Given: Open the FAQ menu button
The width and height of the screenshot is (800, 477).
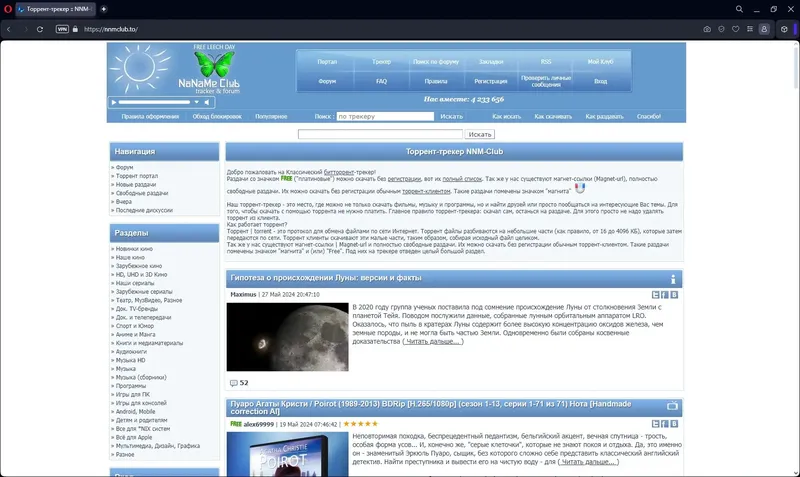Looking at the screenshot, I should pyautogui.click(x=381, y=81).
